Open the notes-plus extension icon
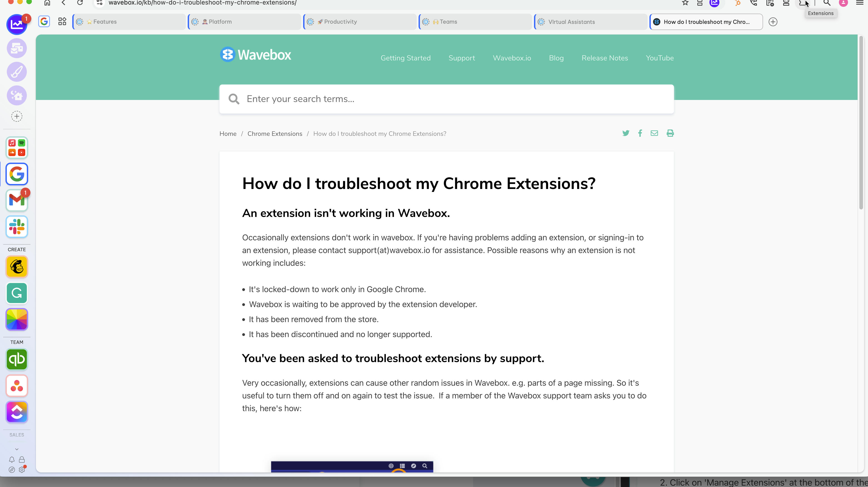This screenshot has width=868, height=487. pyautogui.click(x=770, y=3)
